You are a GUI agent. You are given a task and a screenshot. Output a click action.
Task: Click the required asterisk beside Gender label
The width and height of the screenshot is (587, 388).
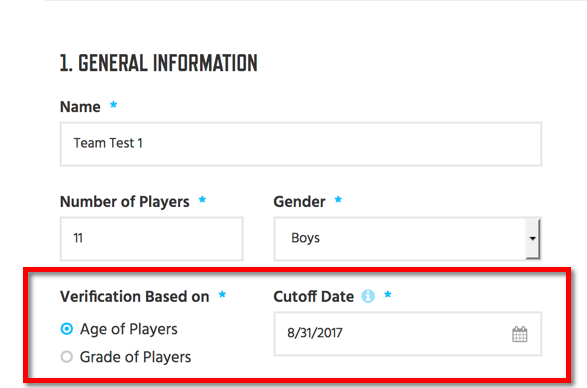pyautogui.click(x=338, y=200)
